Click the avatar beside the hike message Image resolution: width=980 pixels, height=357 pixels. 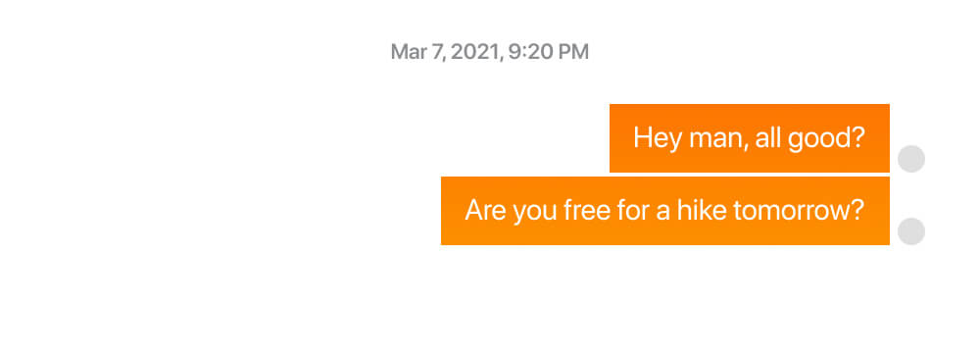coord(911,231)
